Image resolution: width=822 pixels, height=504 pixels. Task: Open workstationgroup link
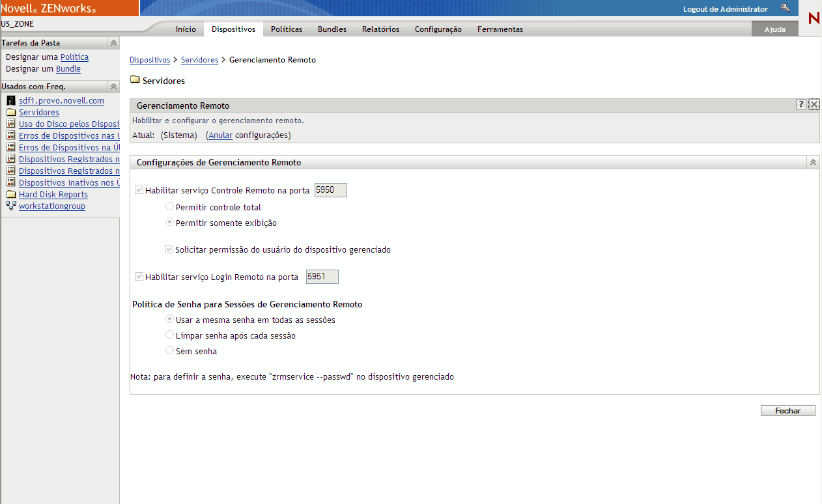(x=52, y=206)
